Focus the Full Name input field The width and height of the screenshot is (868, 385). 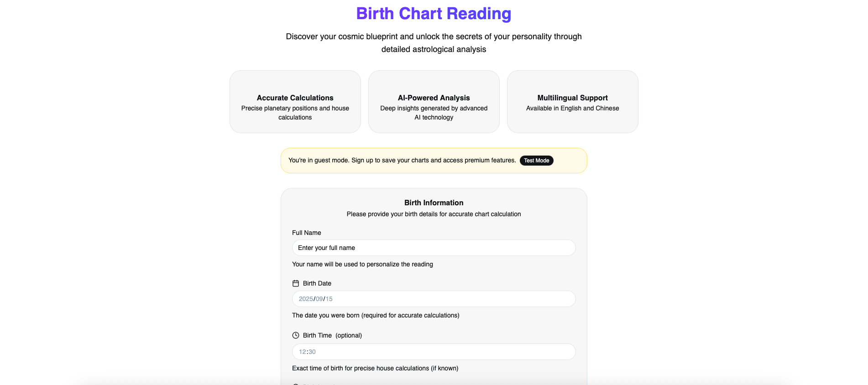point(434,248)
